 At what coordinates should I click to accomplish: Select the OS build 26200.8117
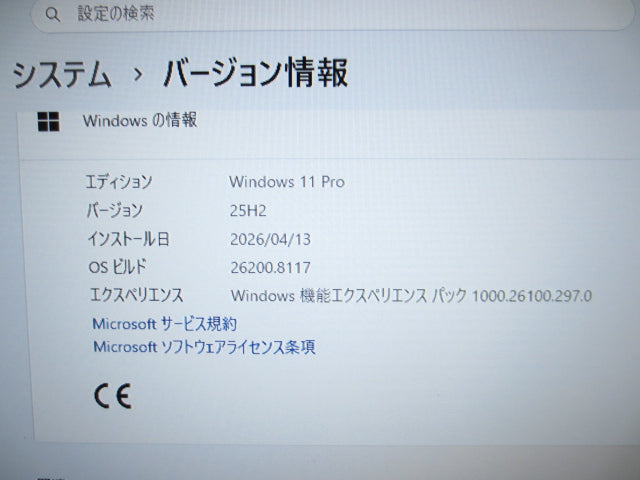[271, 268]
